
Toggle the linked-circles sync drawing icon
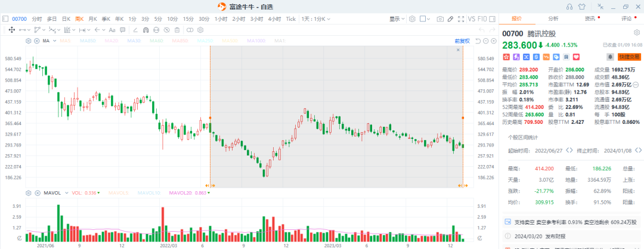coord(190,30)
